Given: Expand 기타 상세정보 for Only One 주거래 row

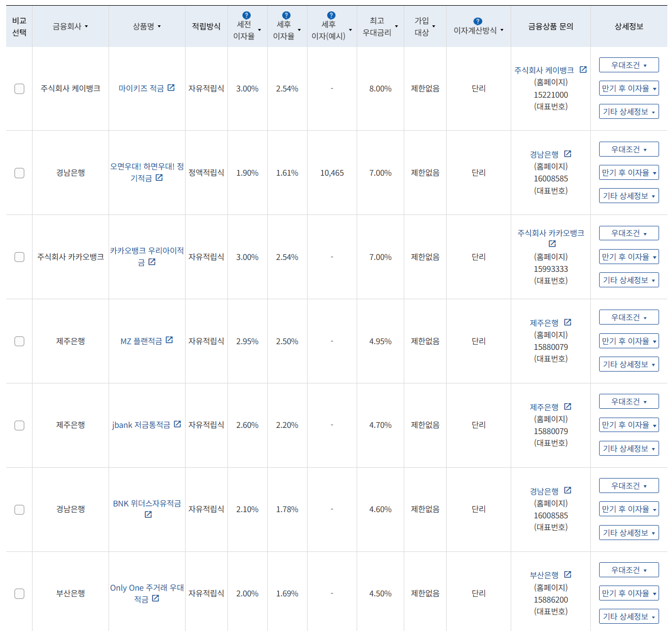Looking at the screenshot, I should click(x=629, y=617).
